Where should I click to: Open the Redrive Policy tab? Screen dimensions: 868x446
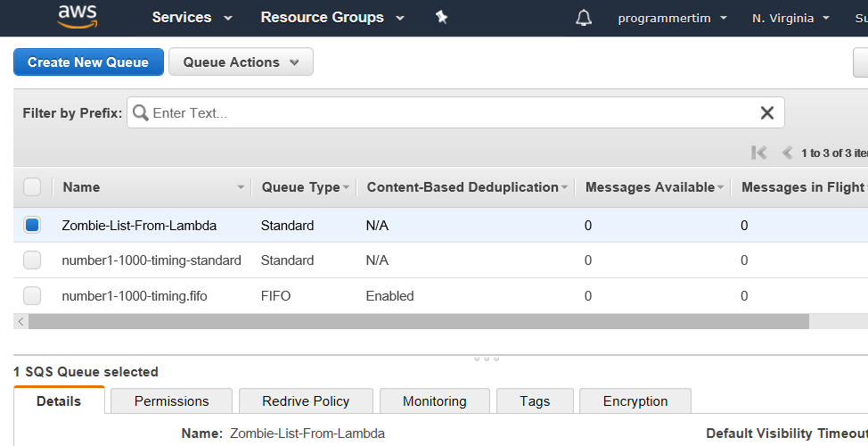click(306, 401)
